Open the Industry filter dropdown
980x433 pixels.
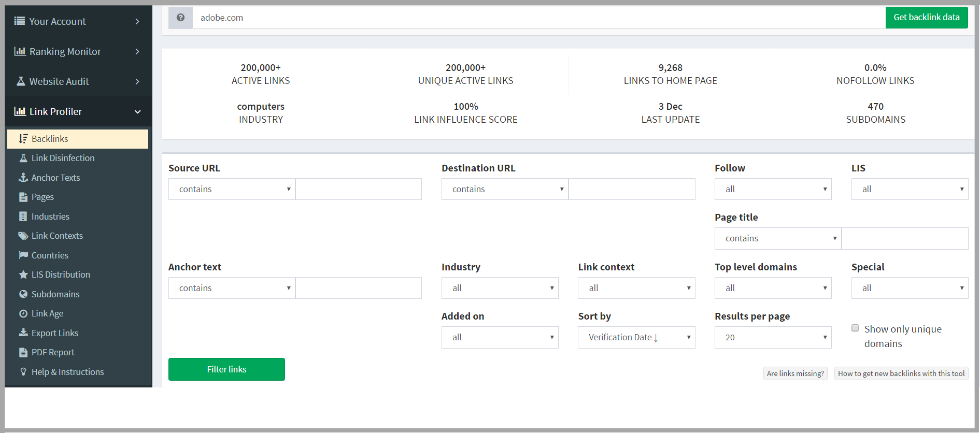(500, 288)
